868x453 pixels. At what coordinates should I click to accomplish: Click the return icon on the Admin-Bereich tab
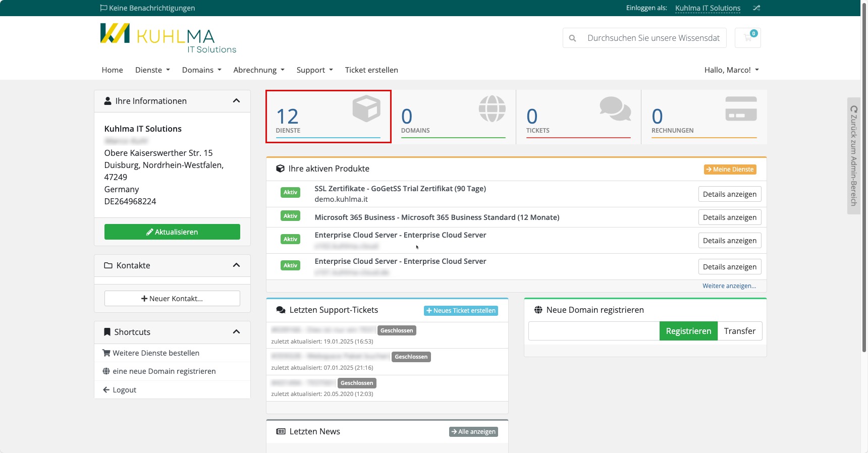(854, 109)
